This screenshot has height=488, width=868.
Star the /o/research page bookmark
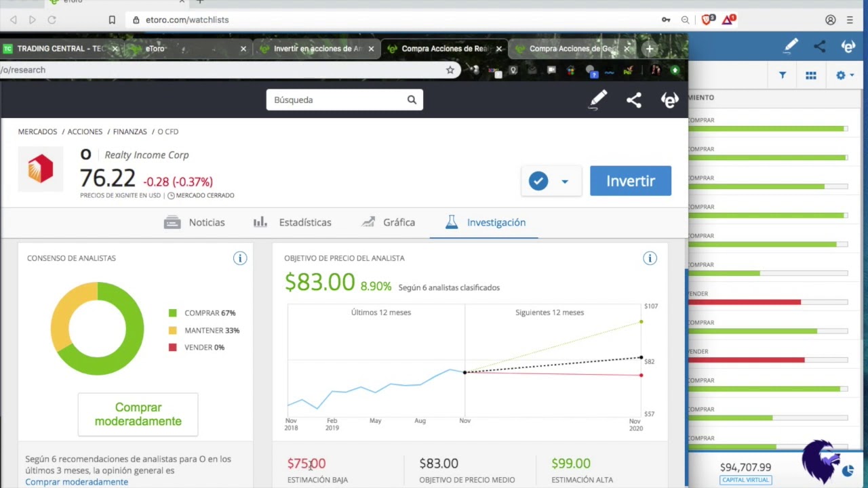coord(450,70)
